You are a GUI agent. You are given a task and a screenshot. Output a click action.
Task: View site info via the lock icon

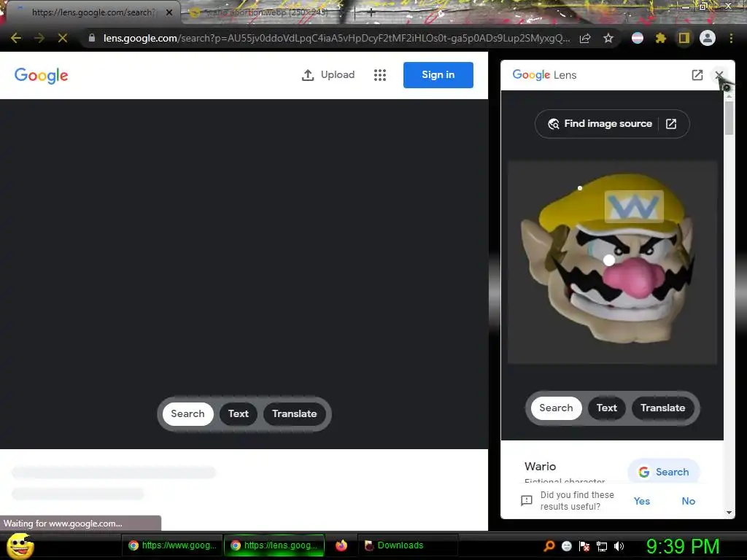(91, 38)
